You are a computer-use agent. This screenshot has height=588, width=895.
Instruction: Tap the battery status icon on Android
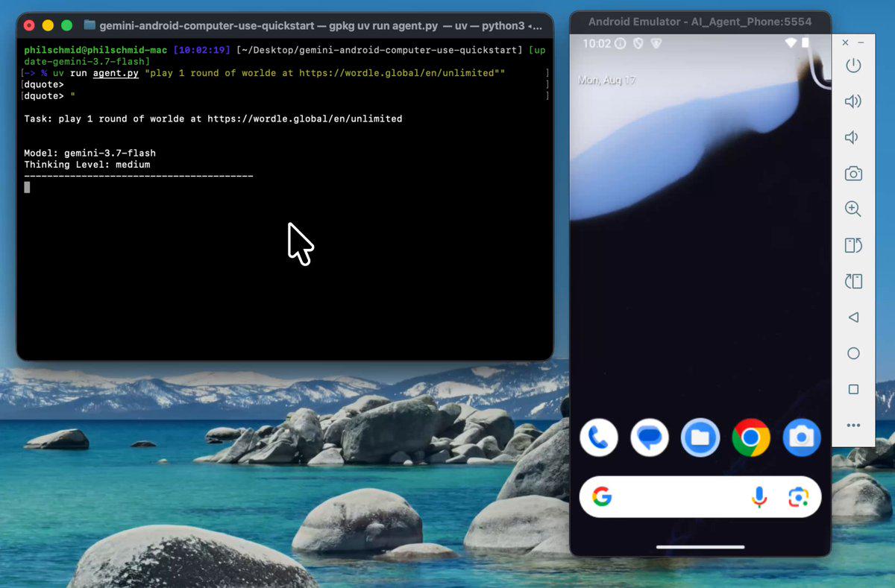click(x=805, y=43)
